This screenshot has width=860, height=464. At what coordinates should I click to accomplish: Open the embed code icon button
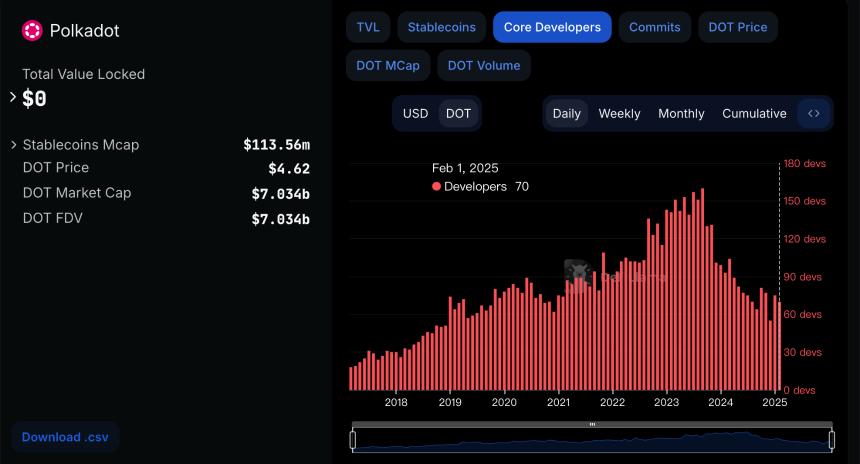click(814, 114)
